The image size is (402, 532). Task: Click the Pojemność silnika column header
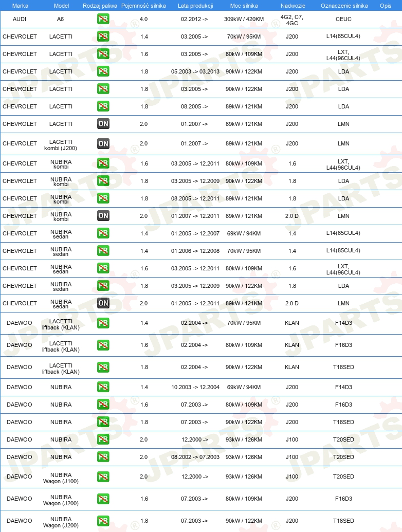[x=143, y=6]
